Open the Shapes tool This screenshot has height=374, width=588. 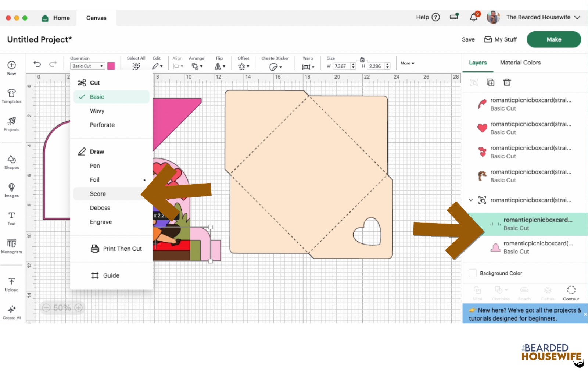click(x=11, y=162)
